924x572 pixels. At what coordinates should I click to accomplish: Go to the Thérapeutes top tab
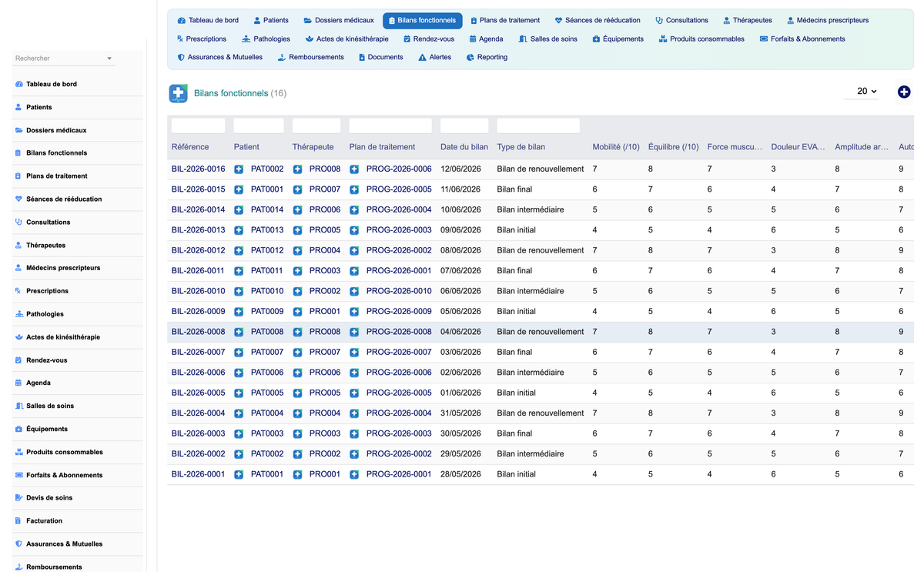tap(747, 20)
